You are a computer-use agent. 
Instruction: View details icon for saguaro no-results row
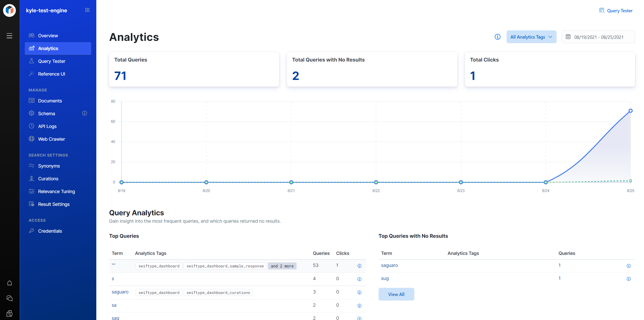[x=628, y=266]
